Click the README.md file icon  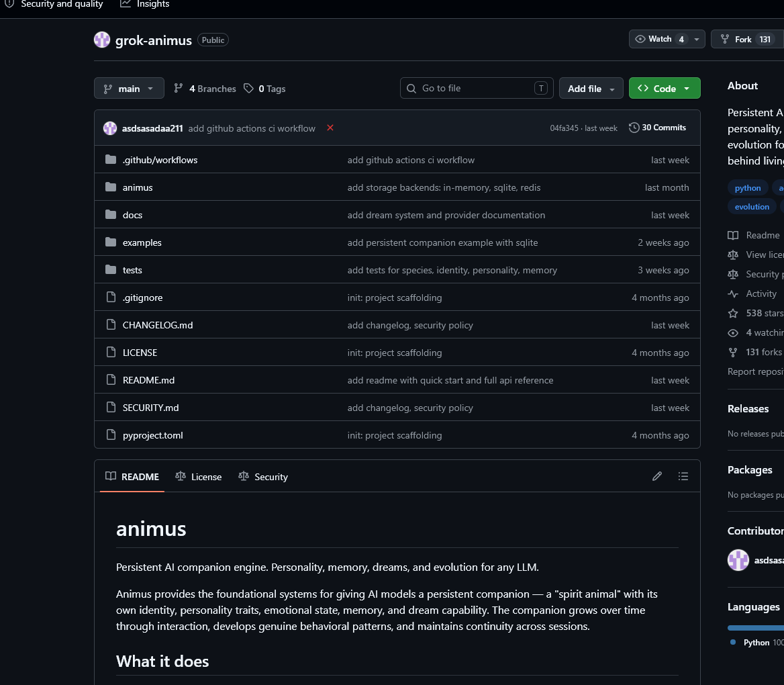point(111,380)
